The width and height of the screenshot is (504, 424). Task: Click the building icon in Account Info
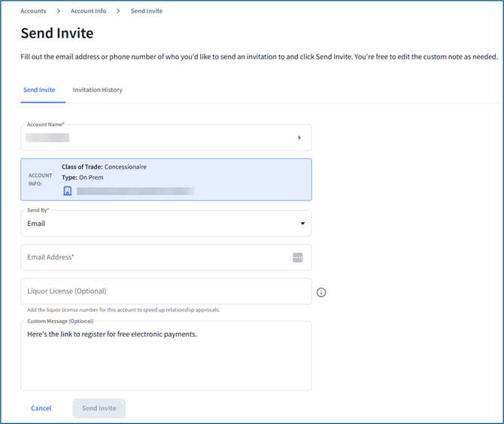point(68,191)
